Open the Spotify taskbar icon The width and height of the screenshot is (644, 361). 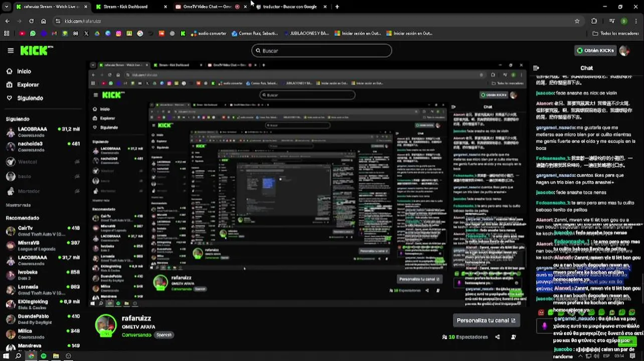(43, 356)
